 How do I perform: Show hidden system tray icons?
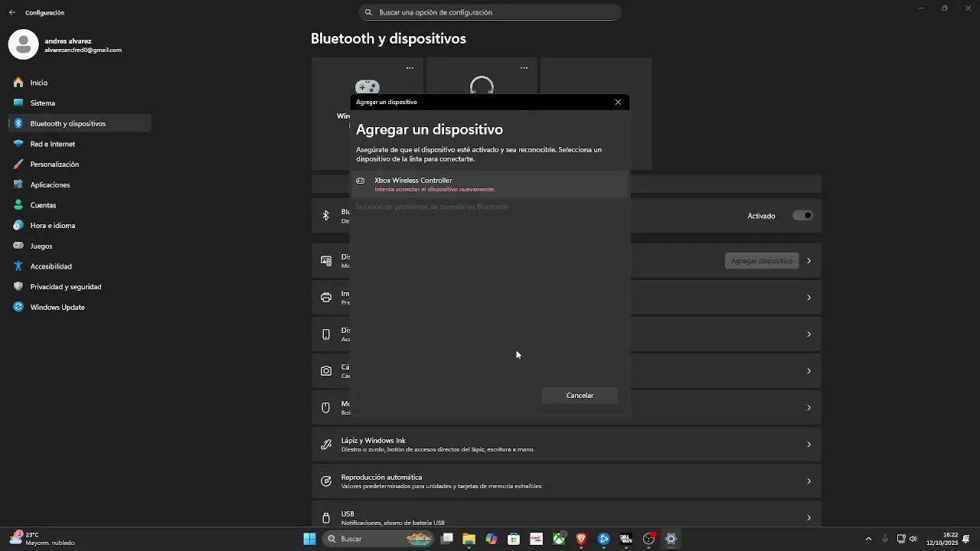coord(868,539)
